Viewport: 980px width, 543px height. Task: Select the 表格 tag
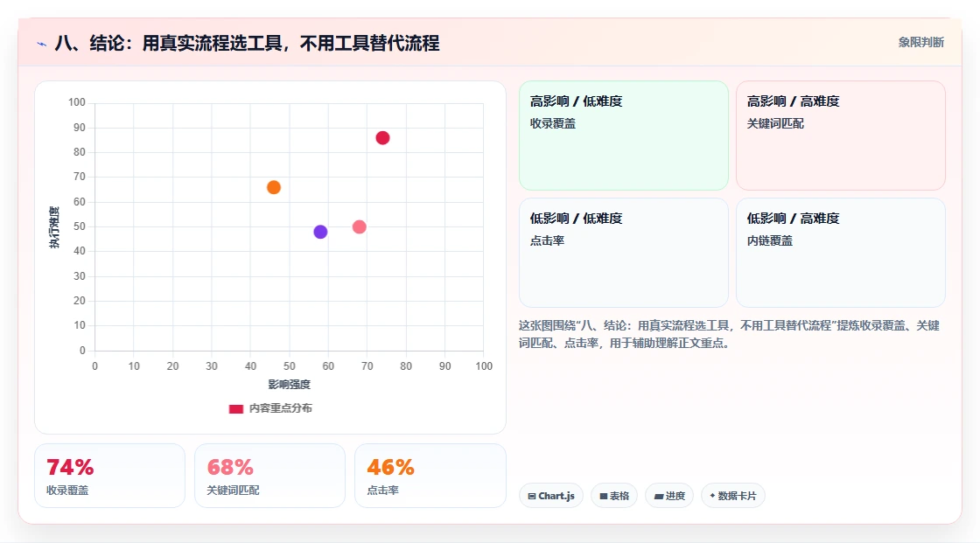pyautogui.click(x=614, y=496)
